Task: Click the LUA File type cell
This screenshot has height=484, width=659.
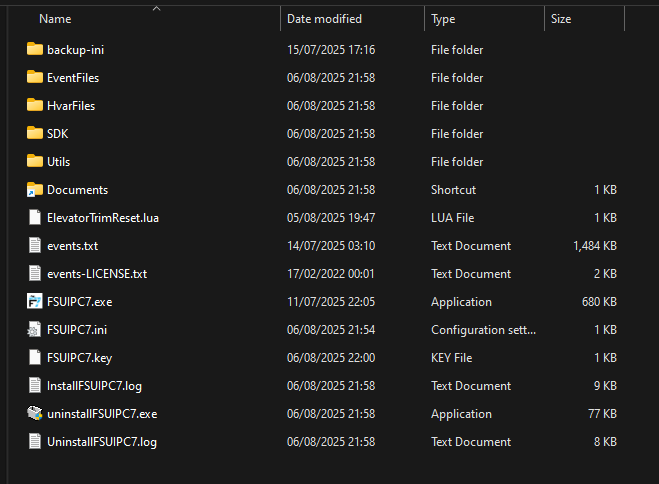Action: pyautogui.click(x=452, y=218)
